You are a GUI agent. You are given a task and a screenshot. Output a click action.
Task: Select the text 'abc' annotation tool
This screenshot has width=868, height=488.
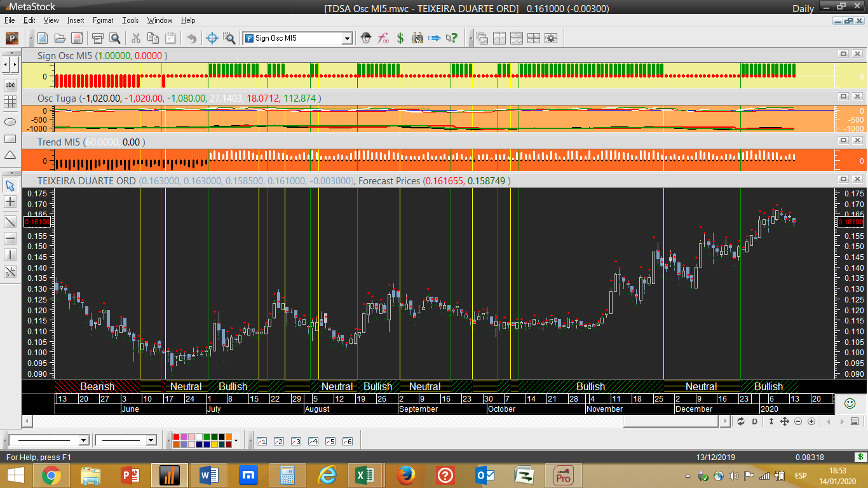(x=10, y=85)
